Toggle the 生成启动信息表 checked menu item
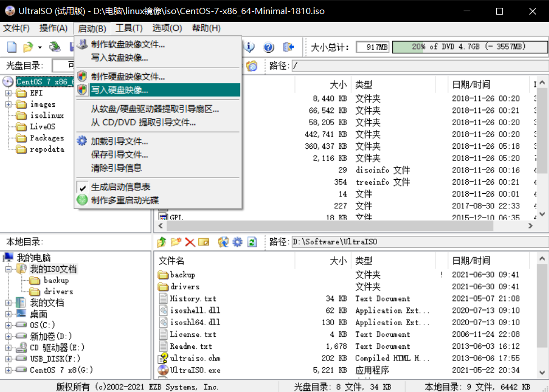The height and width of the screenshot is (392, 549). pos(158,187)
